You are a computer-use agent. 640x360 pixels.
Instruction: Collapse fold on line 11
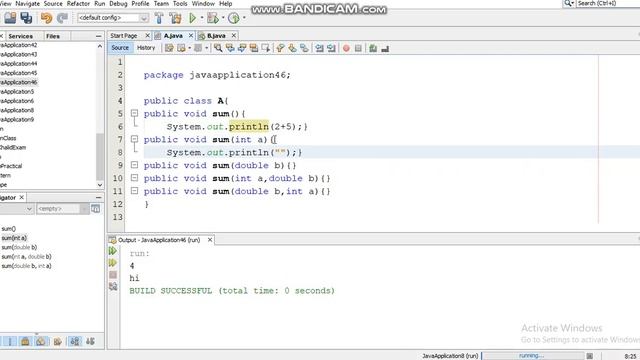pyautogui.click(x=134, y=191)
